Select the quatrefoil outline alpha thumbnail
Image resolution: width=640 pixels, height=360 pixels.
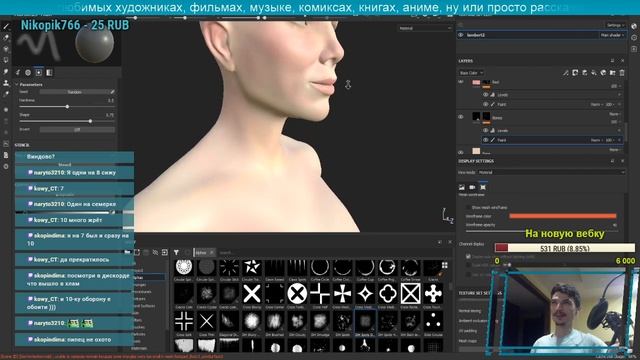(388, 293)
